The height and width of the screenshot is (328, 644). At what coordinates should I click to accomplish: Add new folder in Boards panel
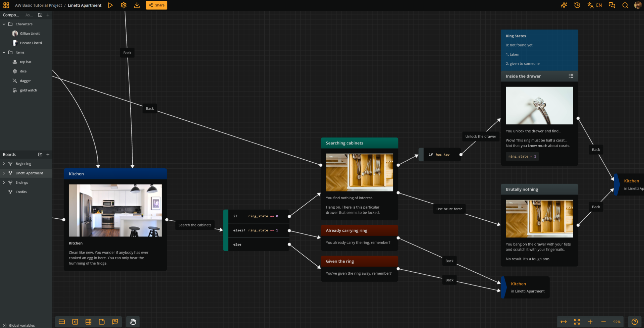[x=40, y=155]
